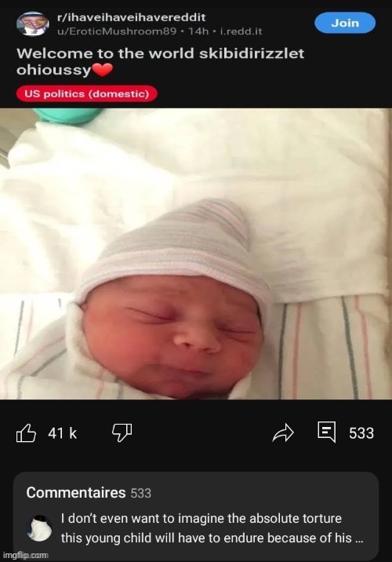Expand the truncated top comment text

pos(212,528)
